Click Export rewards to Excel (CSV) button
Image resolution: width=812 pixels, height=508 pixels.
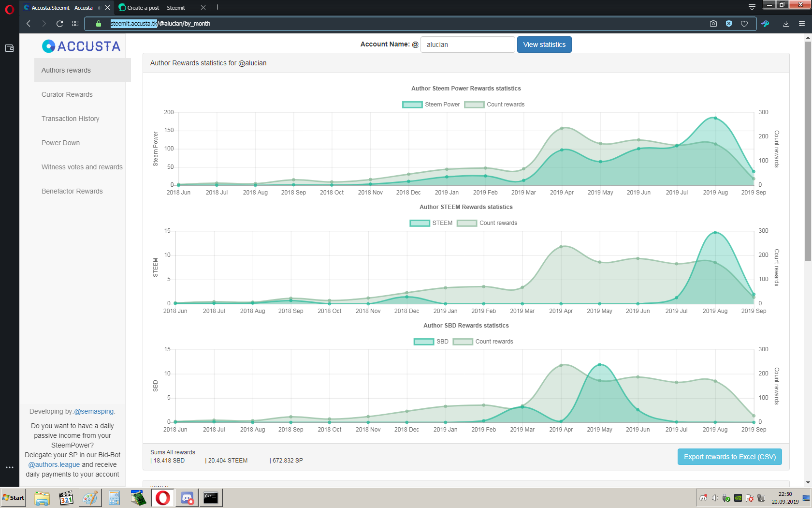point(730,457)
